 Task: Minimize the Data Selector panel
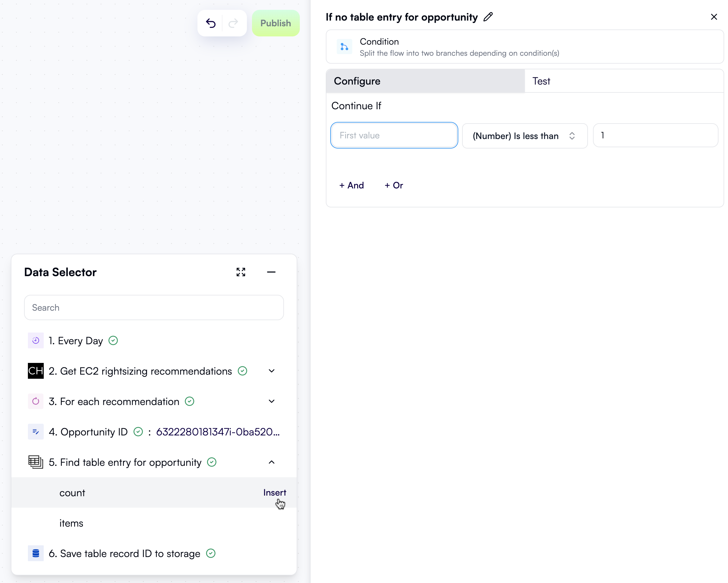(271, 272)
